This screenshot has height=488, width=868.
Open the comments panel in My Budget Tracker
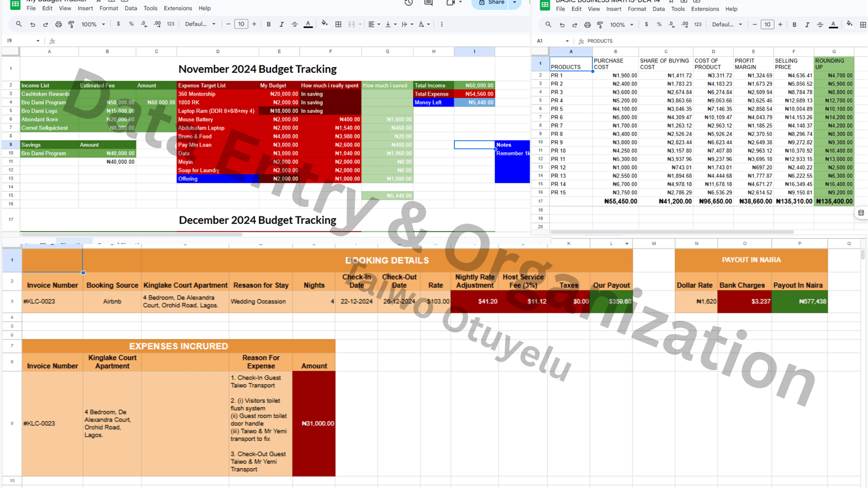(429, 3)
